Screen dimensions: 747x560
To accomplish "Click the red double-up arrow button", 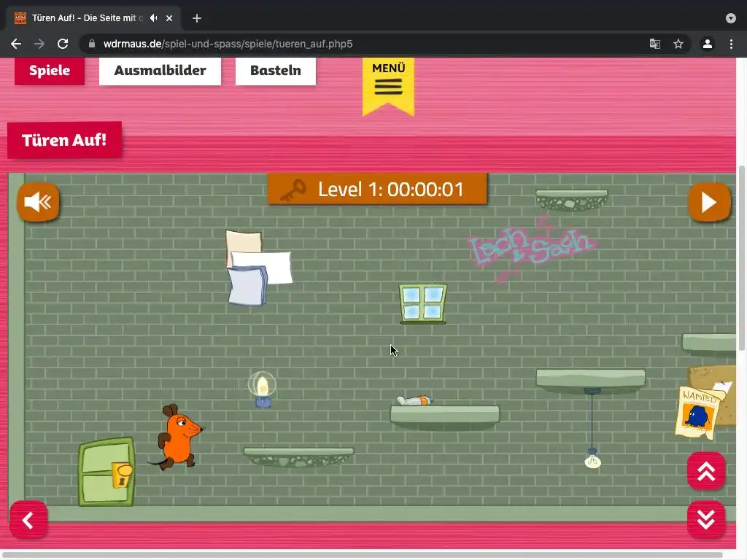I will coord(706,471).
